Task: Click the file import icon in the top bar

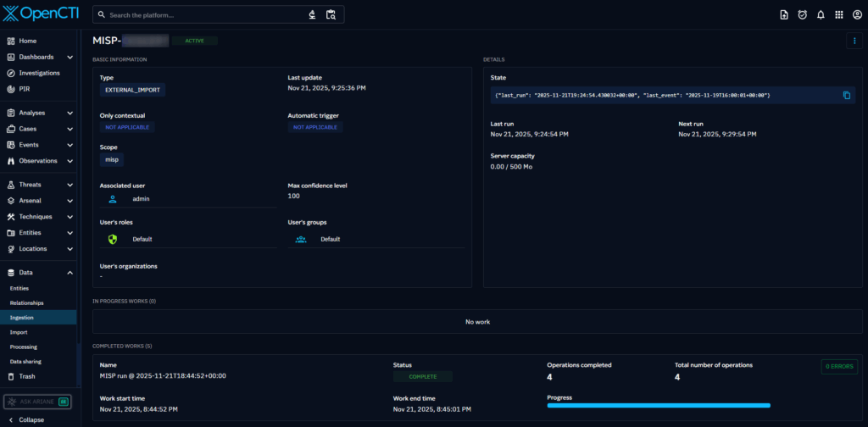Action: coord(783,14)
